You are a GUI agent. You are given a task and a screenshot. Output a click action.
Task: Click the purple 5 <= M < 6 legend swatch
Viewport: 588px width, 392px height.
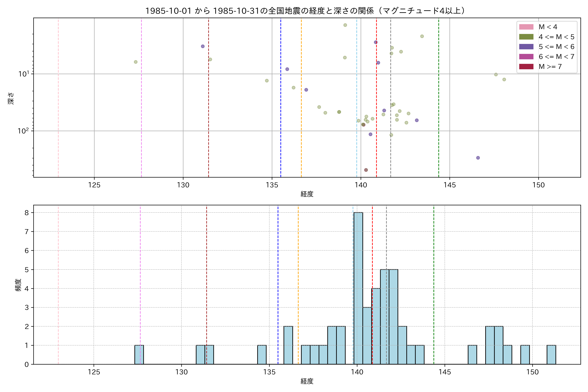point(526,47)
